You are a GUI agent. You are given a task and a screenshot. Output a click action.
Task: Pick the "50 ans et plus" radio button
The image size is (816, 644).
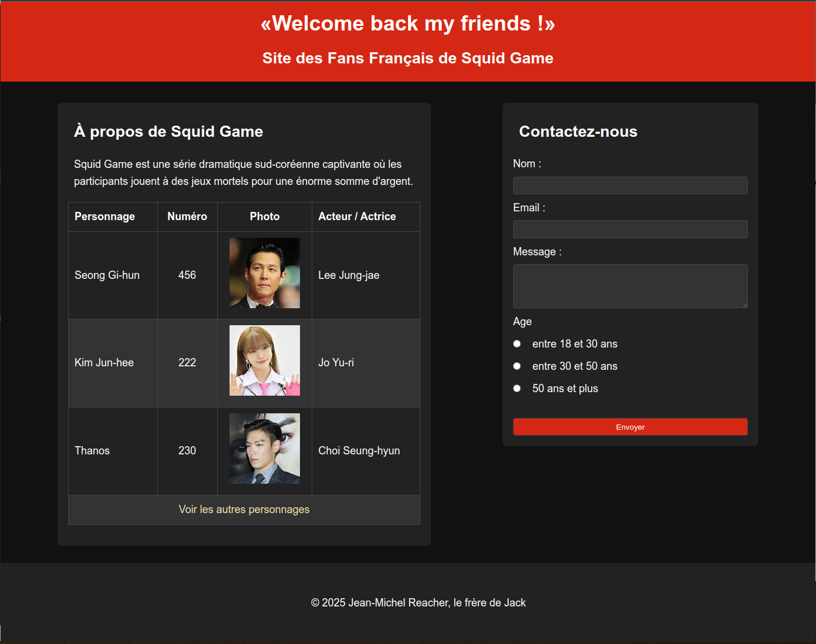[x=517, y=389]
